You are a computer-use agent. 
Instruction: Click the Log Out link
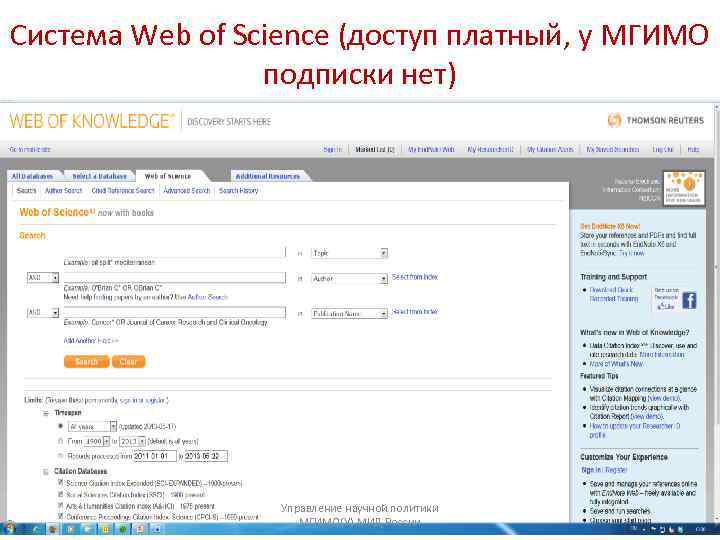pos(663,150)
